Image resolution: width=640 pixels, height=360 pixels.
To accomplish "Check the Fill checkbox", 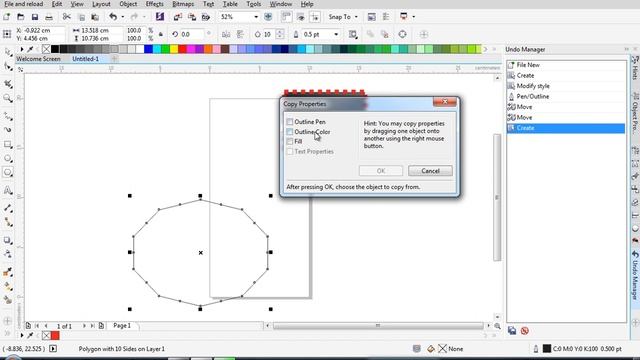I will coord(290,141).
